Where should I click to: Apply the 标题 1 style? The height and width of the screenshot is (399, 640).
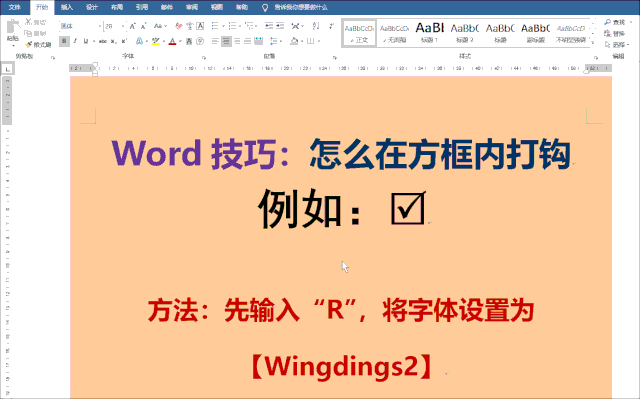(429, 33)
